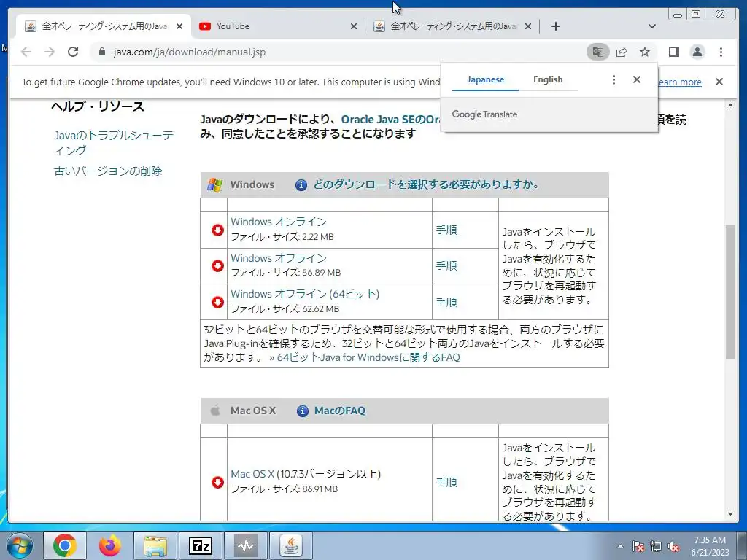Click the Windows オンライン download link
This screenshot has width=747, height=560.
click(x=279, y=222)
